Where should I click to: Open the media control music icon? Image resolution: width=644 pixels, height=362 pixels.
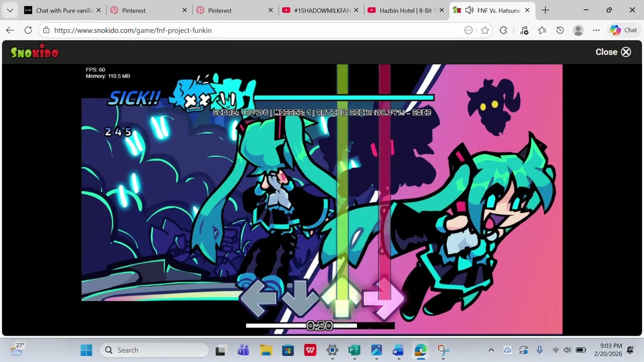coord(524,30)
